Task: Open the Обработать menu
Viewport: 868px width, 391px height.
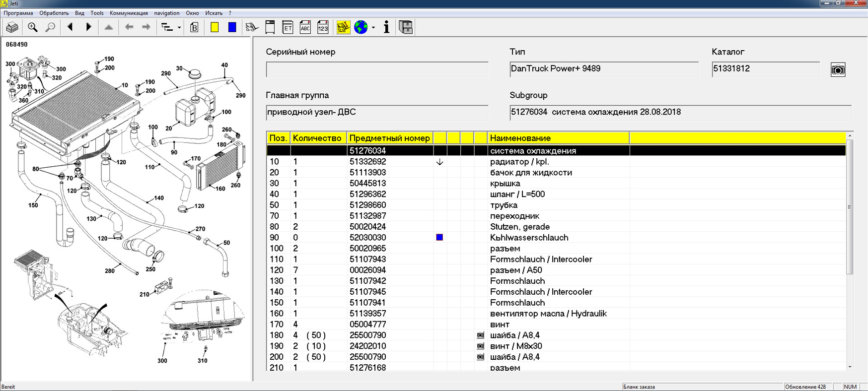Action: [54, 13]
